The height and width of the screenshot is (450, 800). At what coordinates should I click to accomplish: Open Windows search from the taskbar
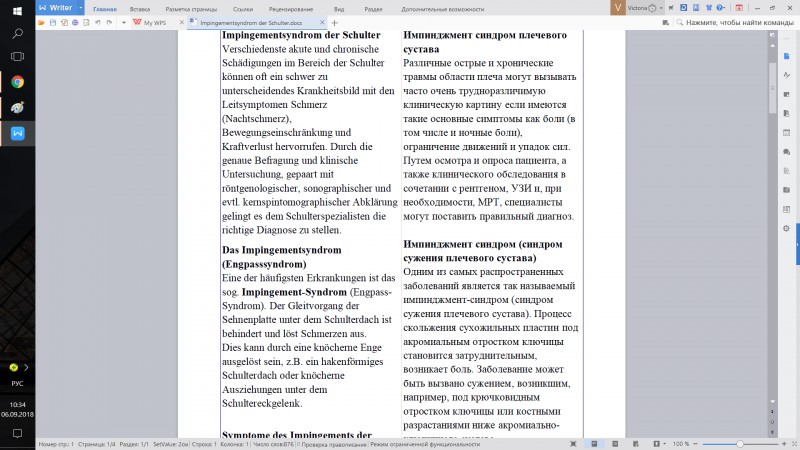17,34
